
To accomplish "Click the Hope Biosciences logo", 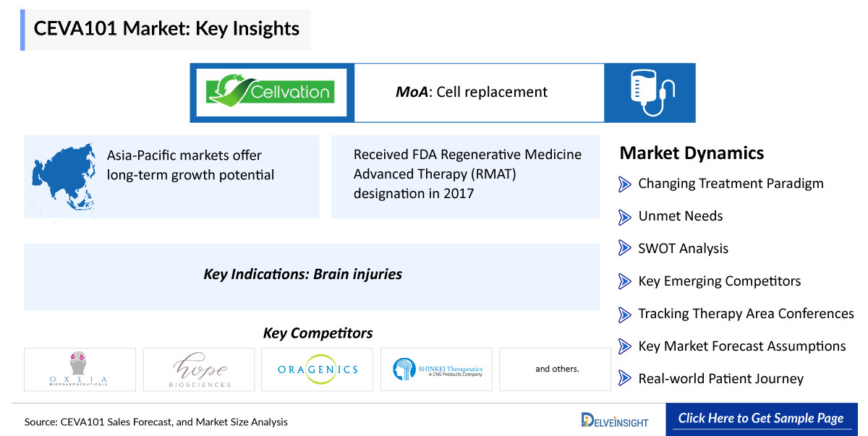I will [198, 369].
